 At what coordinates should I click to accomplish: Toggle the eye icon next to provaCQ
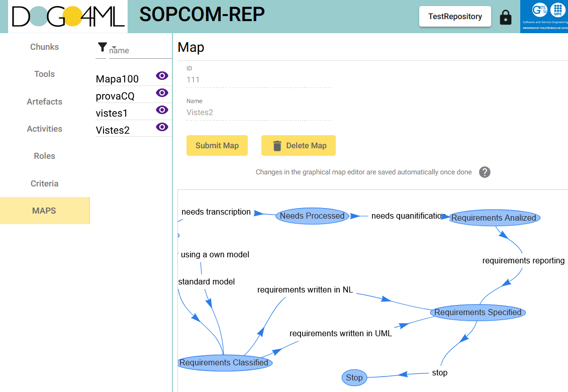pyautogui.click(x=161, y=93)
